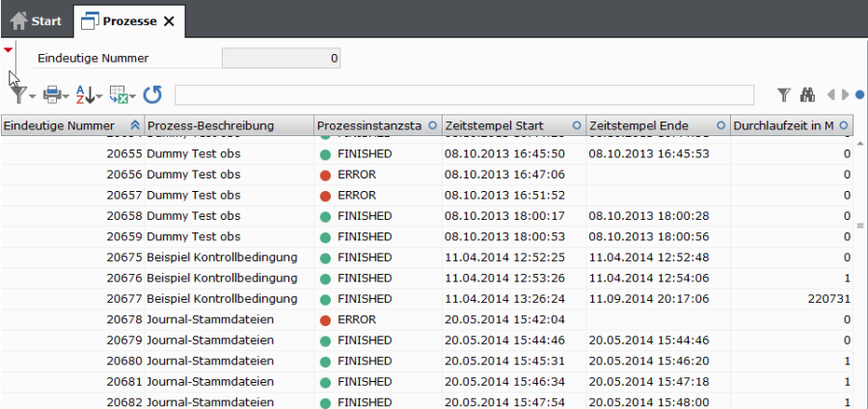Click the 'Eindeutige Nummer' field label

pos(93,58)
